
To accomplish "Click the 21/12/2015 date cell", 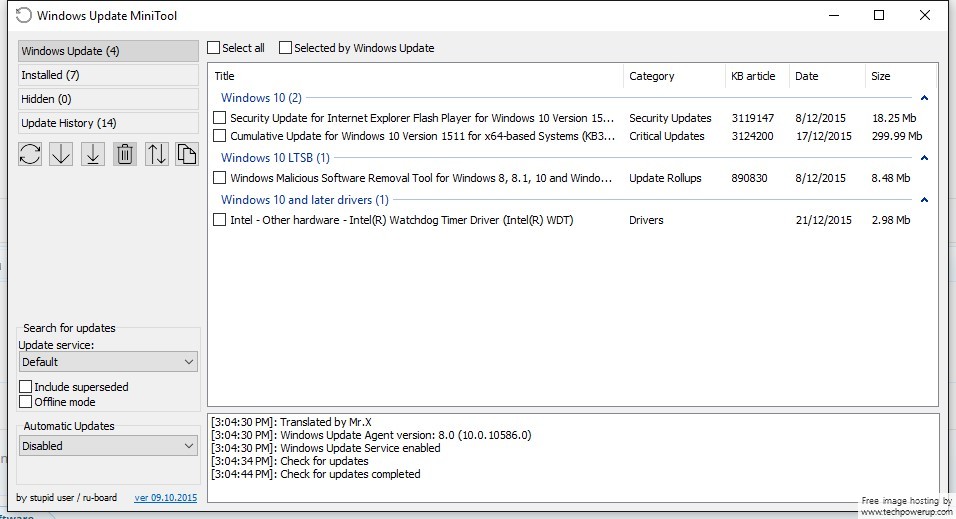I will point(824,220).
